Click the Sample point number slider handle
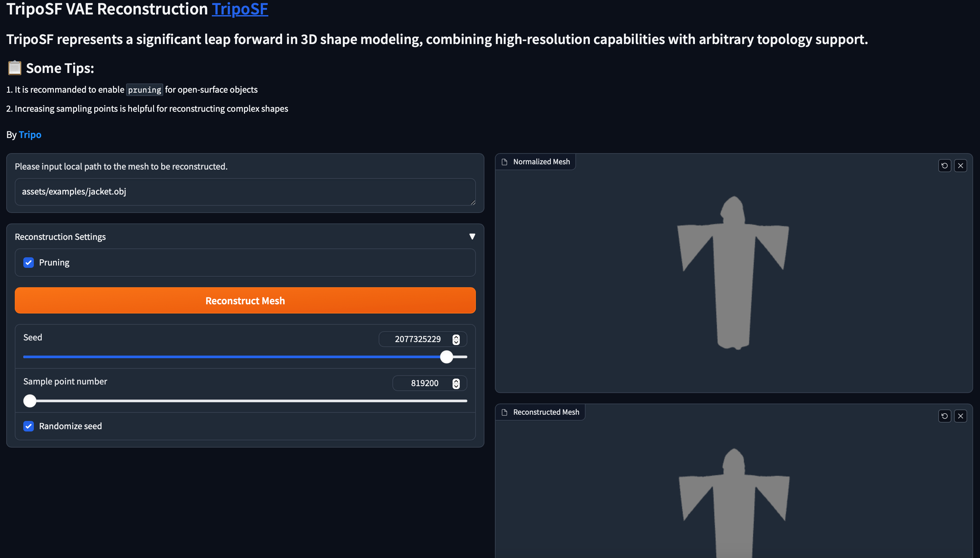 point(30,401)
